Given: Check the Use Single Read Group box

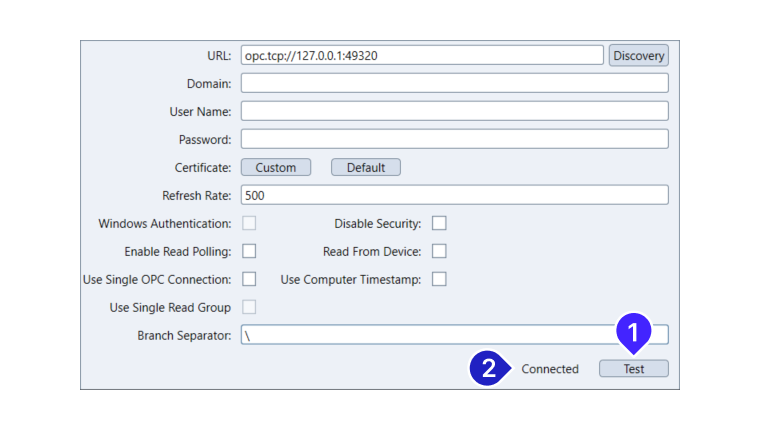Looking at the screenshot, I should [249, 307].
